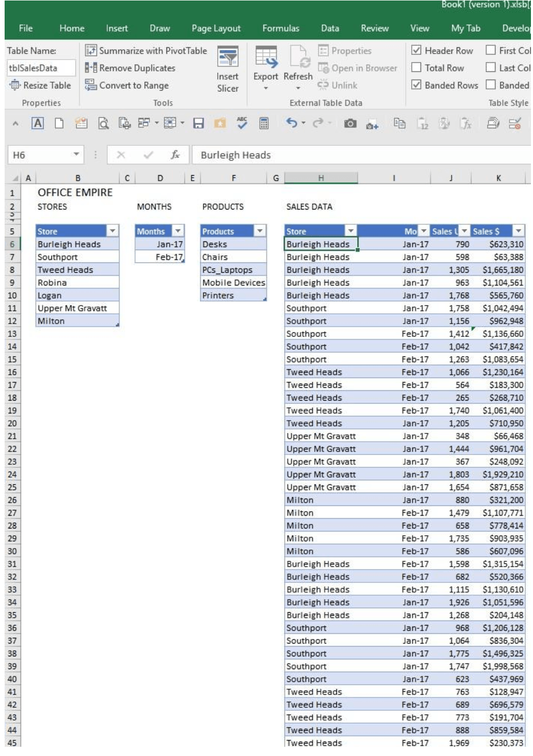Viewport: 533px width, 756px height.
Task: Toggle the Header Row checkbox
Action: tap(416, 50)
